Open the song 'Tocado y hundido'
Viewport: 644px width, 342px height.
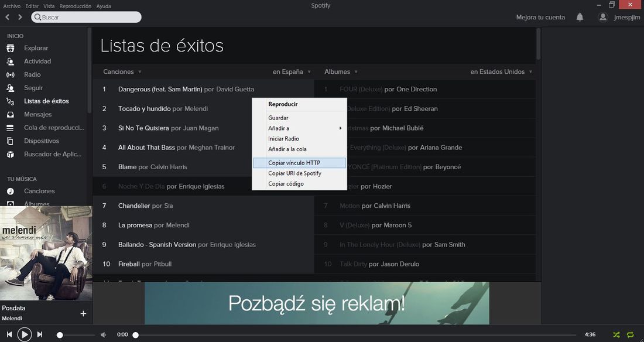(x=145, y=108)
